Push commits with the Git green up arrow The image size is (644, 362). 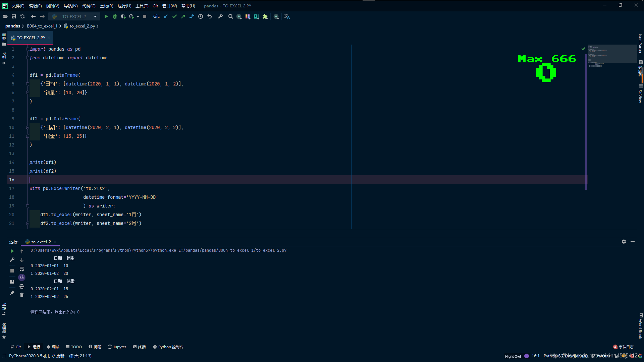coord(183,16)
